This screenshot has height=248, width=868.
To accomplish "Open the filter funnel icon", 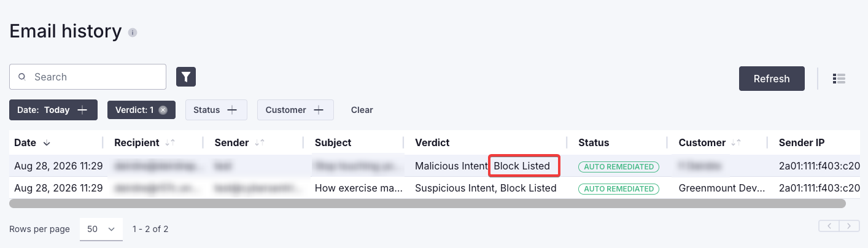I will coord(186,77).
